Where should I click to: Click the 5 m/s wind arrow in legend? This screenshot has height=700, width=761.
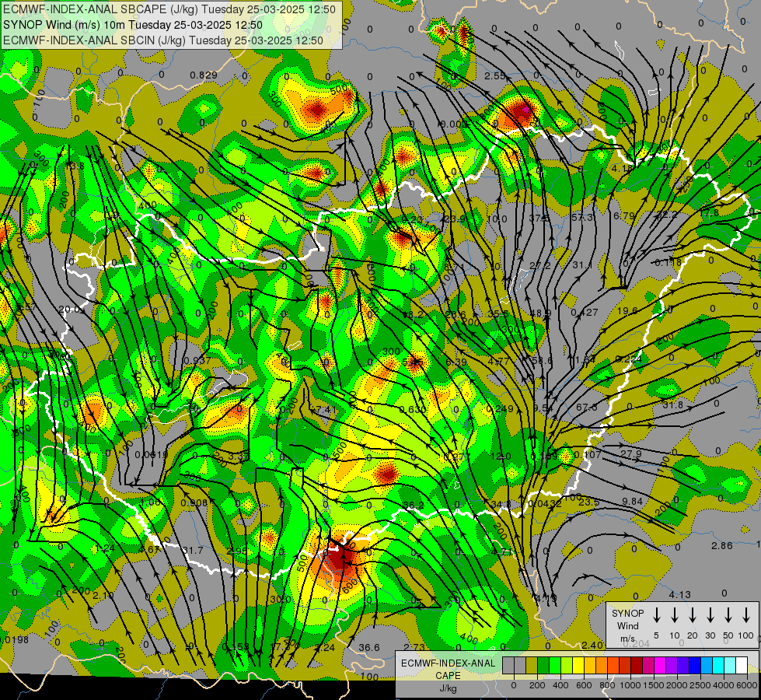[x=656, y=615]
